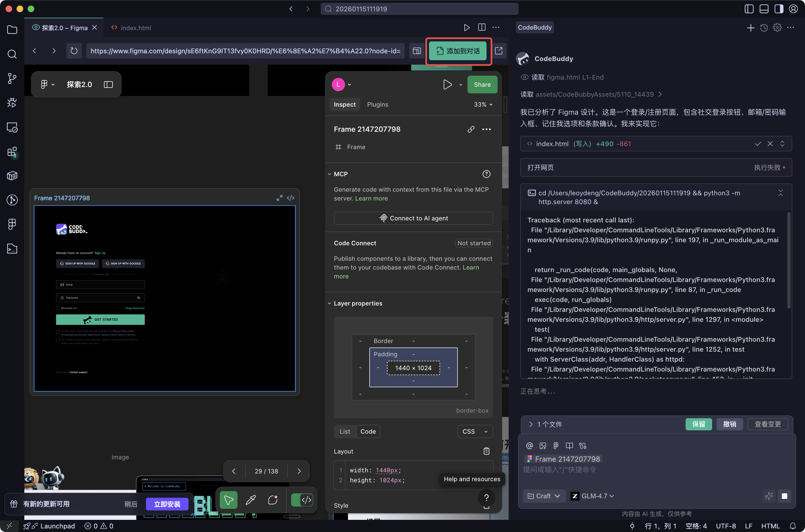Screen dimensions: 805x532
Task: Open the 33% zoom dropdown
Action: [x=483, y=104]
